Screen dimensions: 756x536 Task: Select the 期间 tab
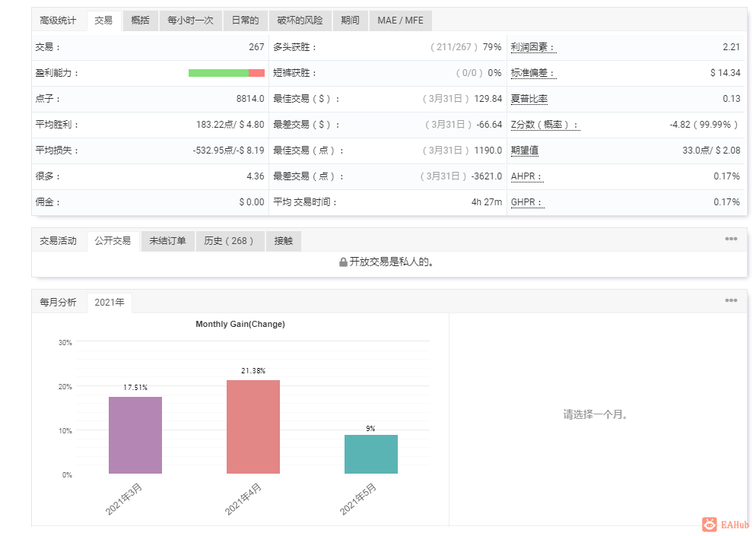(350, 21)
